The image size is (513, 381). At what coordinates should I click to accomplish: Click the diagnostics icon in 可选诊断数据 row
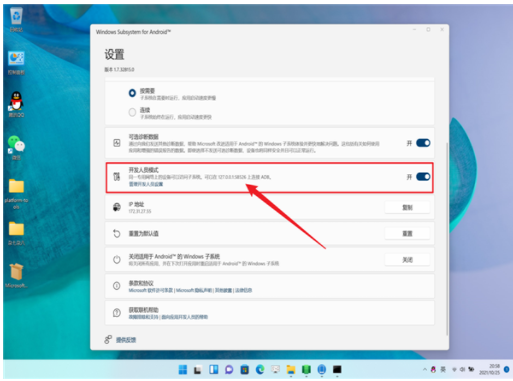coord(117,143)
